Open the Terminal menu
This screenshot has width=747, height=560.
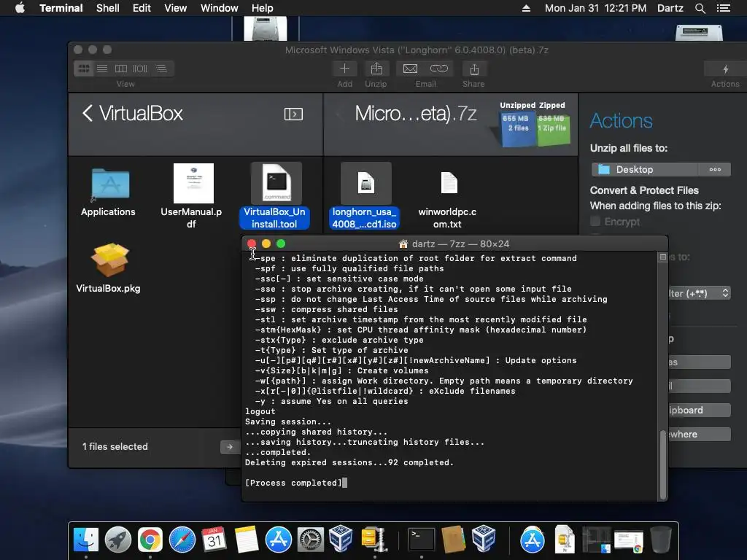pyautogui.click(x=61, y=8)
